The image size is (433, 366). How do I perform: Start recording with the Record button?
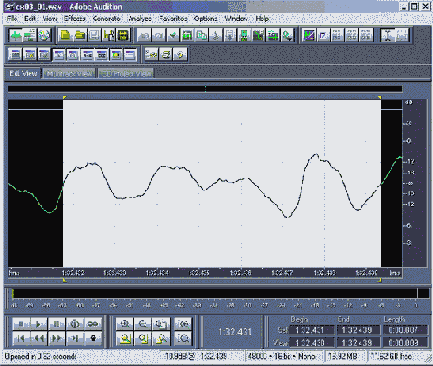coord(93,338)
